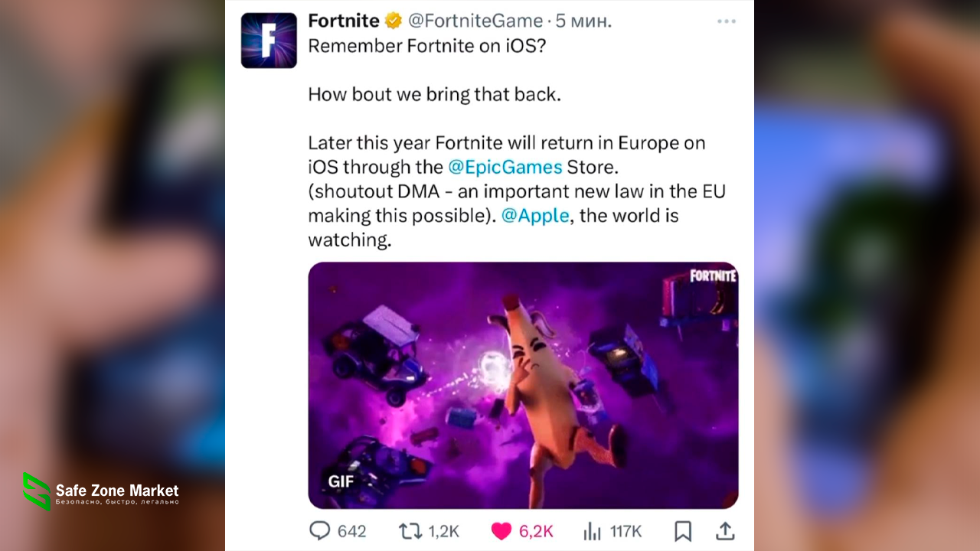Share the tweet with the upload arrow icon

tap(726, 530)
